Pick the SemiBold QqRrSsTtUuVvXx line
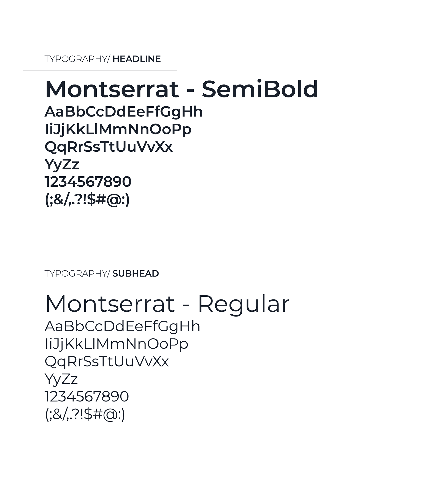Image resolution: width=447 pixels, height=504 pixels. point(109,147)
